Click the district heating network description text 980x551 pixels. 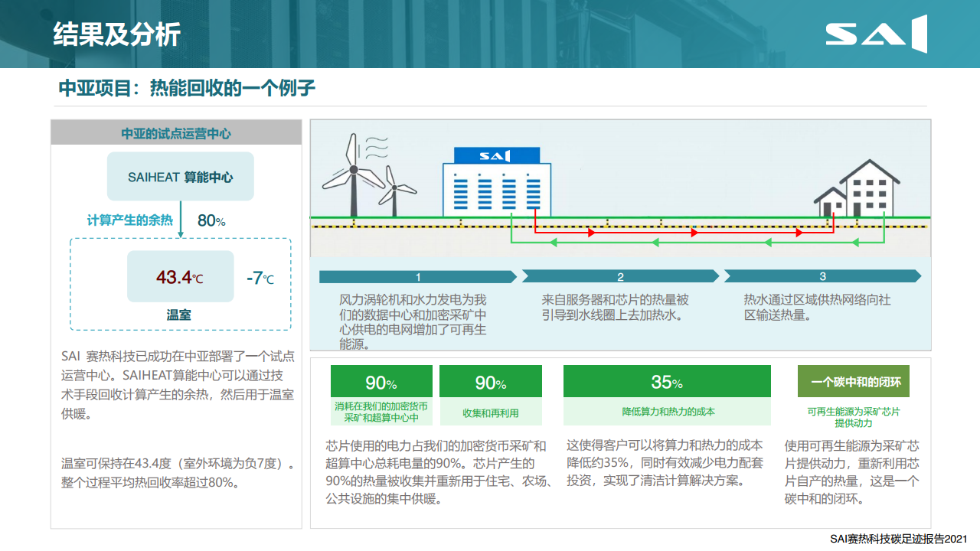pos(817,307)
